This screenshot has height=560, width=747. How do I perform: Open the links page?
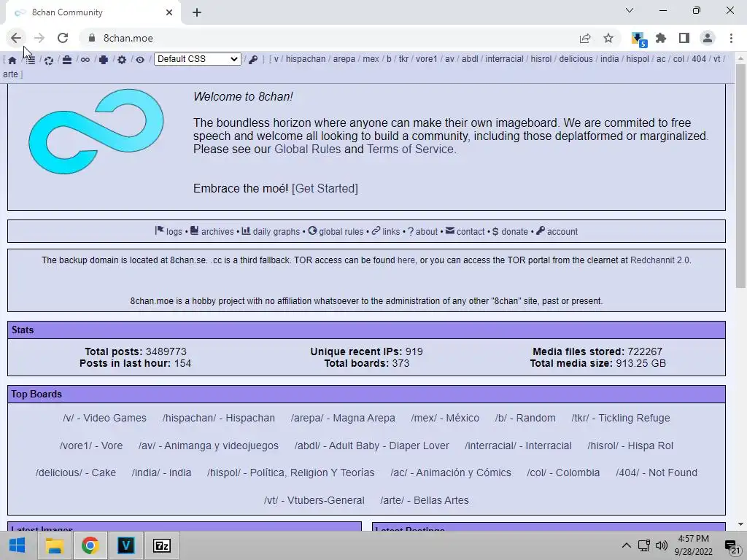(386, 231)
